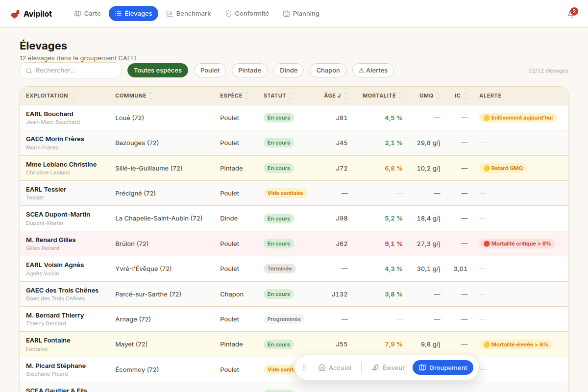This screenshot has height=392, width=588.
Task: Open the EARL Bouchard row
Action: (294, 118)
